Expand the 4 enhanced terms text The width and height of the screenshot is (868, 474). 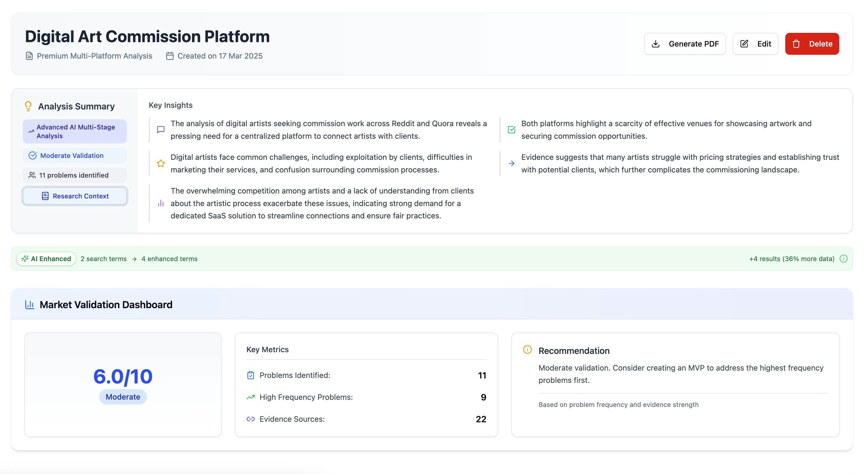point(169,259)
